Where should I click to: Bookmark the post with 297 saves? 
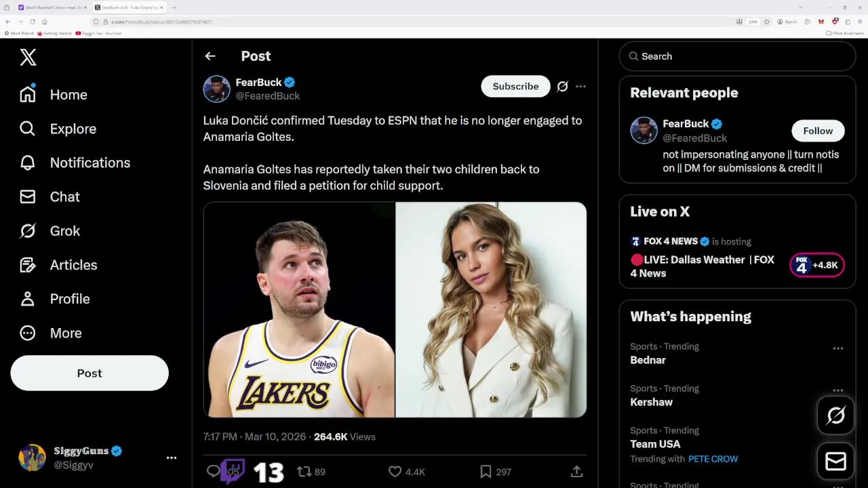pos(486,472)
